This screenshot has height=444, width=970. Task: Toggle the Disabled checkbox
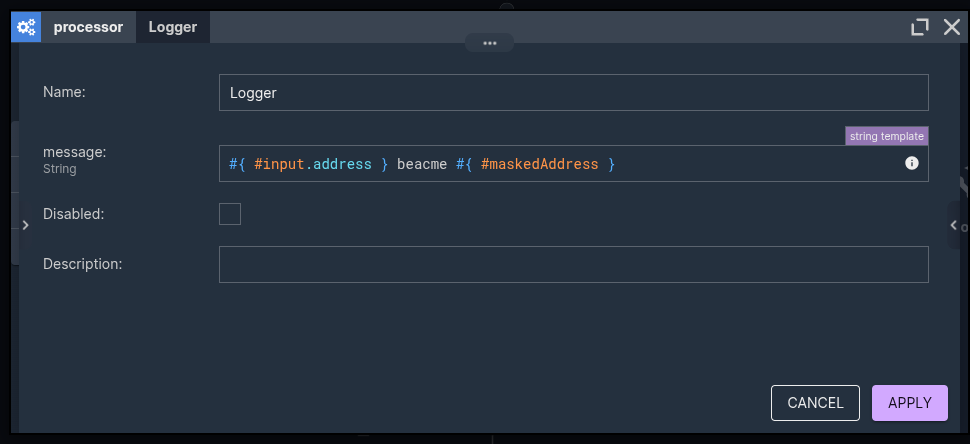pos(230,214)
